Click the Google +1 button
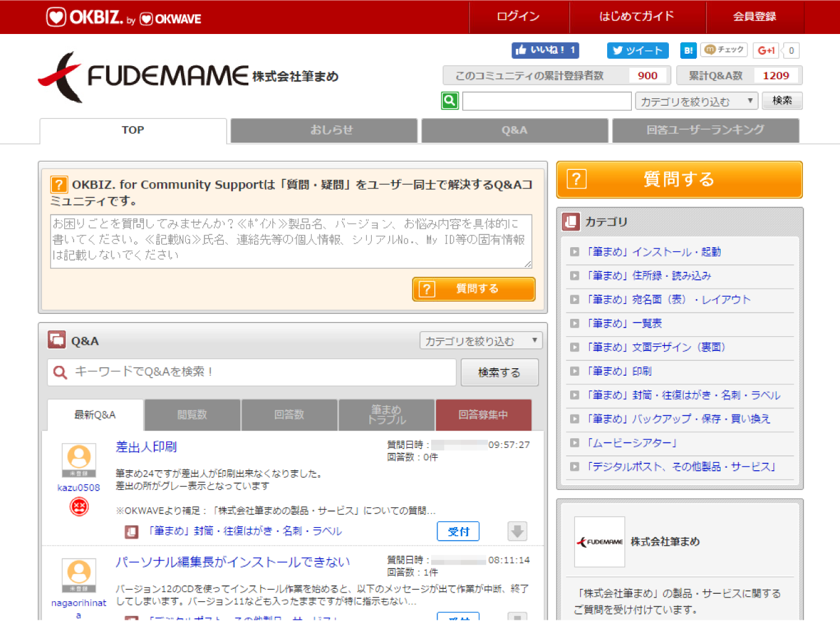Screen dimensions: 840x621 pyautogui.click(x=766, y=50)
